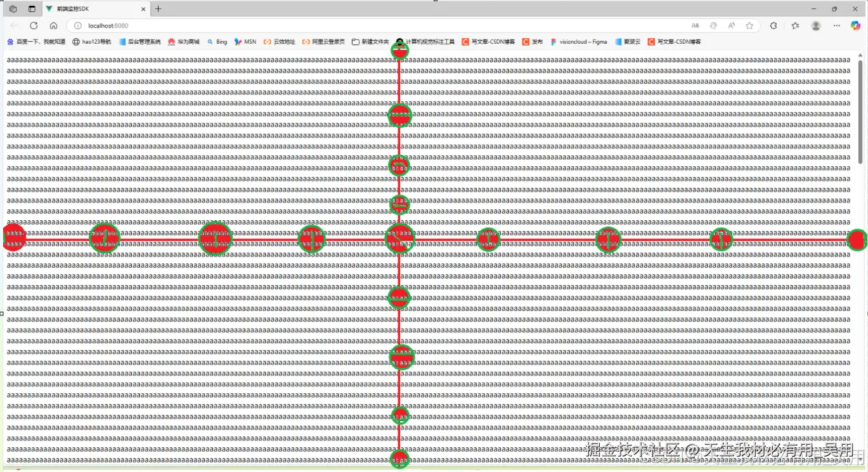
Task: Open the hao123导航 bookmark
Action: click(x=92, y=42)
